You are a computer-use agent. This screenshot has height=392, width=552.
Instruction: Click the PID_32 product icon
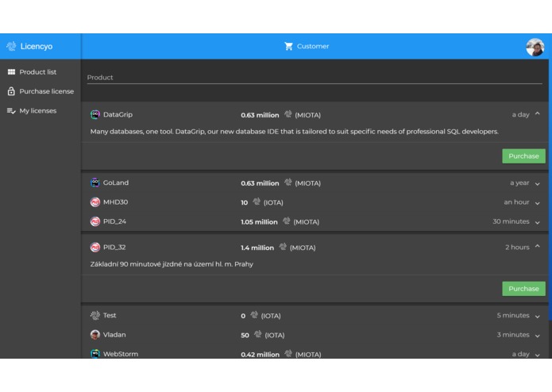pos(95,247)
